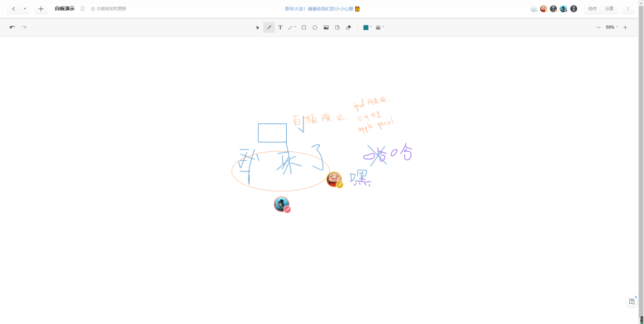Open the three-dot more options menu
644x324 pixels.
coord(627,9)
